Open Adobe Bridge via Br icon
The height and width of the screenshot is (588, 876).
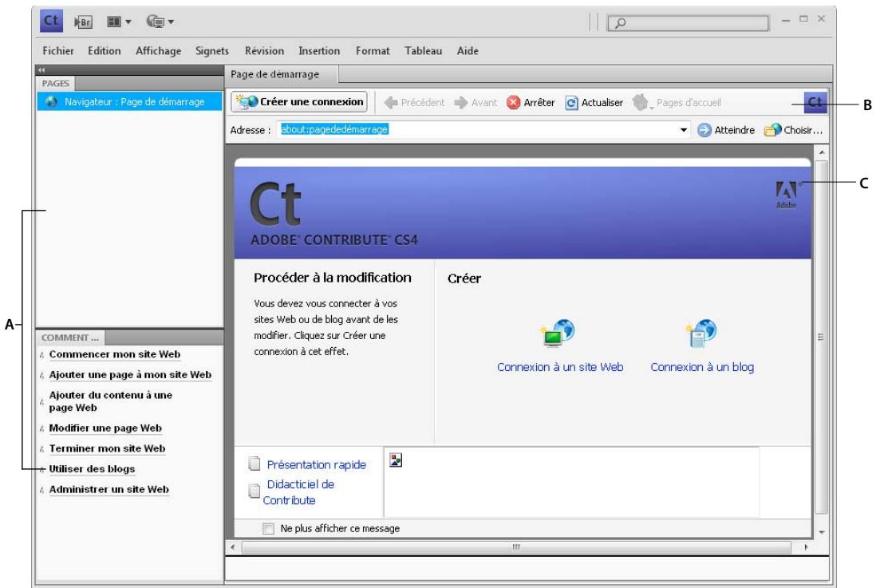[83, 22]
